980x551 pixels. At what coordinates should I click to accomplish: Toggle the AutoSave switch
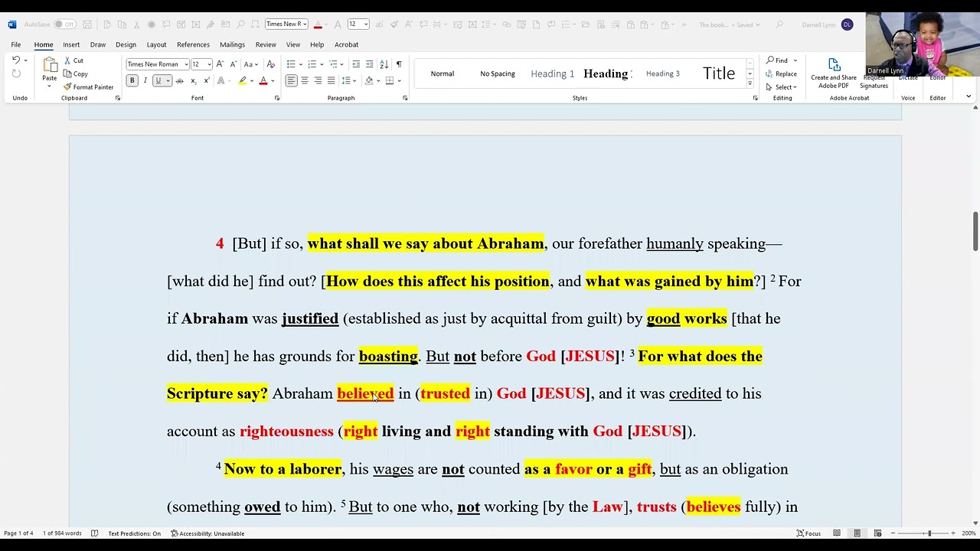(x=64, y=24)
